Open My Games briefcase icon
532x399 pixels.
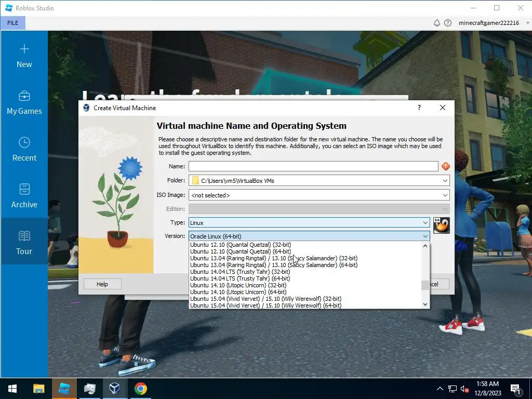(24, 96)
